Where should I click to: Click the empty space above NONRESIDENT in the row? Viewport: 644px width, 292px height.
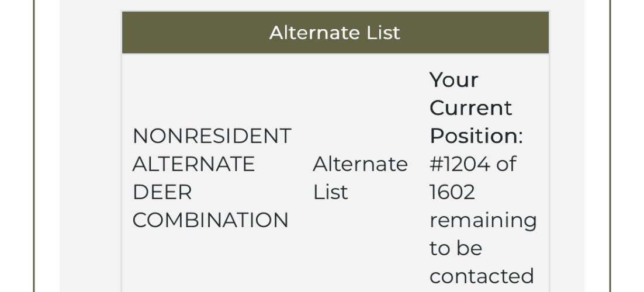pos(212,88)
